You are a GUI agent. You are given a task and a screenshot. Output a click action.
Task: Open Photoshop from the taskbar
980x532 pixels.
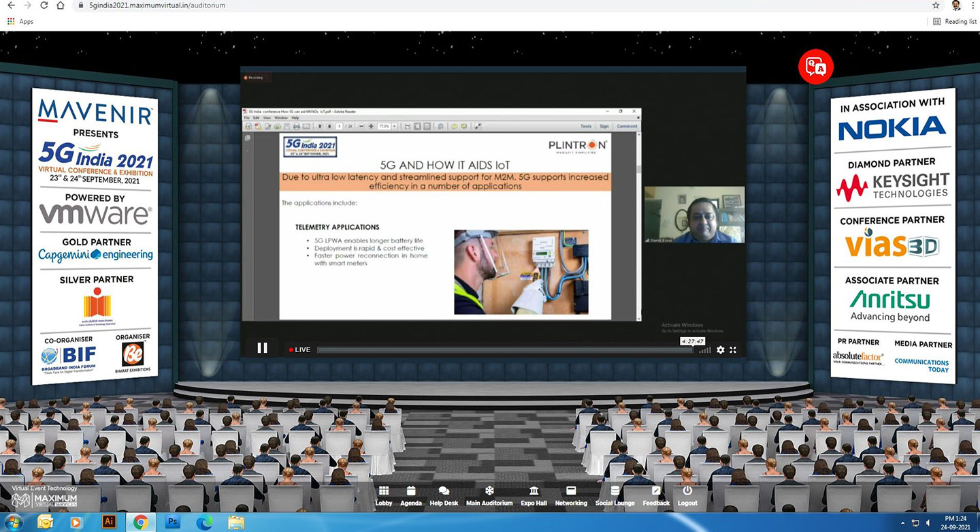[x=172, y=522]
